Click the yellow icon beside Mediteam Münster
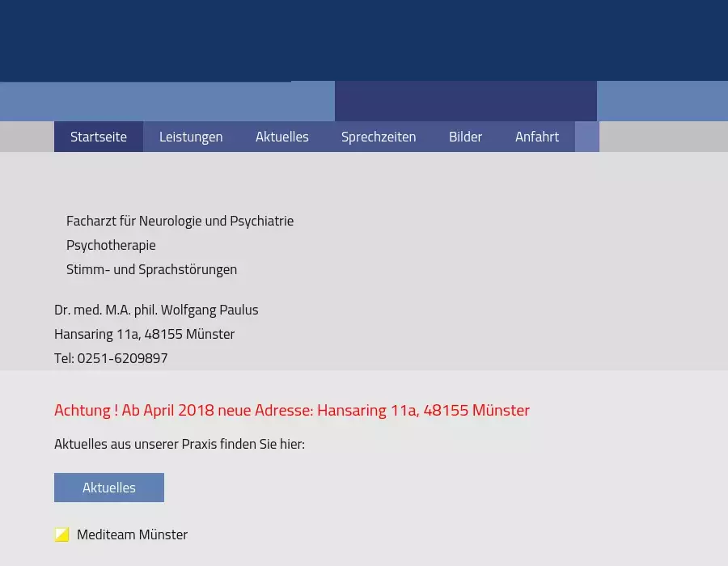The image size is (728, 566). click(x=61, y=534)
